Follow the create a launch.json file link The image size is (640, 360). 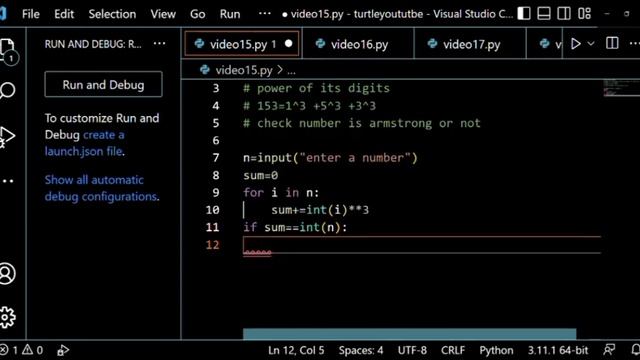pos(84,143)
